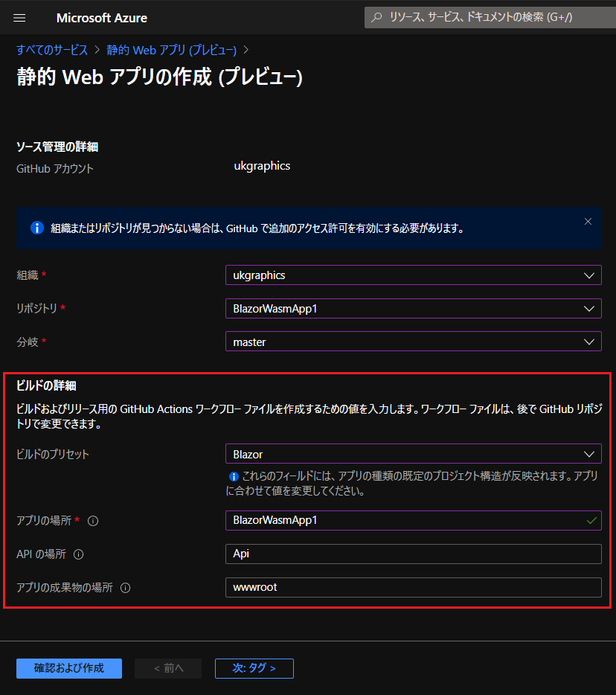Click the search magnifier icon

click(376, 17)
